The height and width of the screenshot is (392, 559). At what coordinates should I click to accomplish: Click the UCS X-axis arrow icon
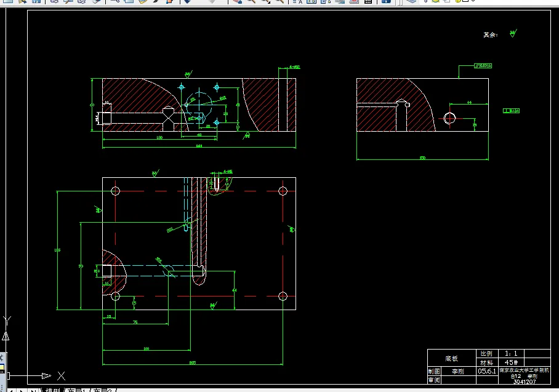point(46,375)
